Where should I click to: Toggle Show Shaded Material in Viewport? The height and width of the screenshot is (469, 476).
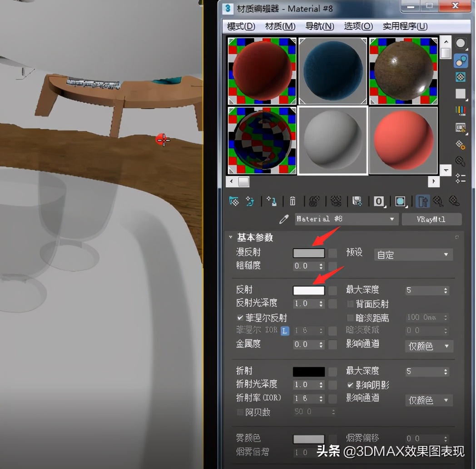tap(401, 201)
